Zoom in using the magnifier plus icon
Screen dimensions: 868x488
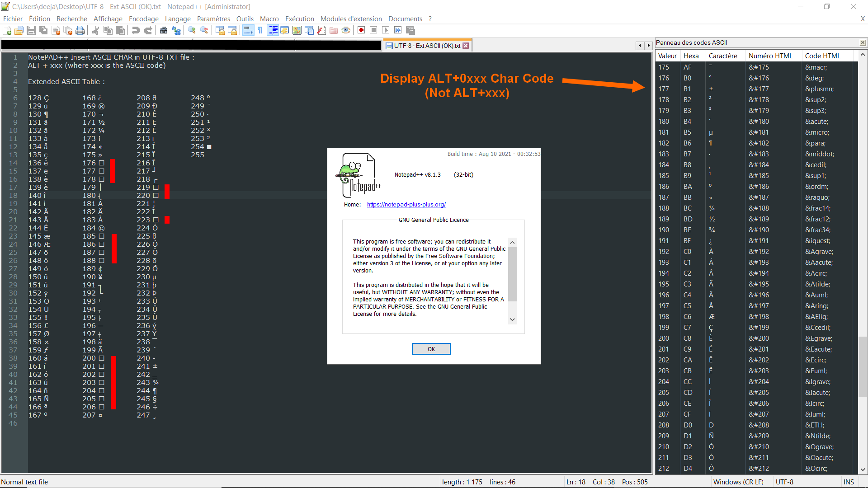click(x=192, y=30)
